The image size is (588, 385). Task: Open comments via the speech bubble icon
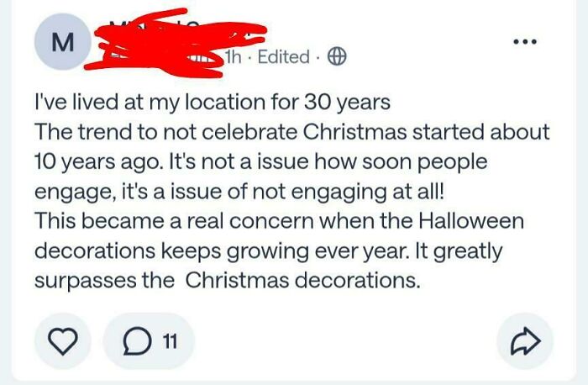[x=134, y=341]
